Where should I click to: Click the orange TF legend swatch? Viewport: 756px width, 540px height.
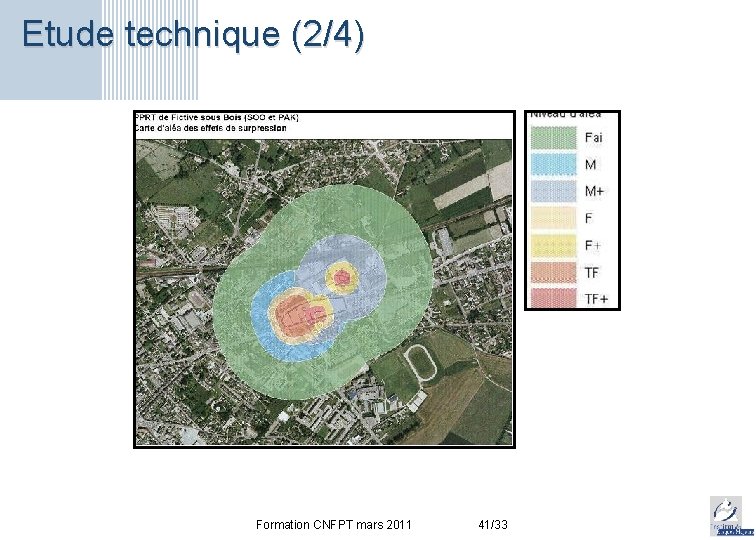click(554, 272)
